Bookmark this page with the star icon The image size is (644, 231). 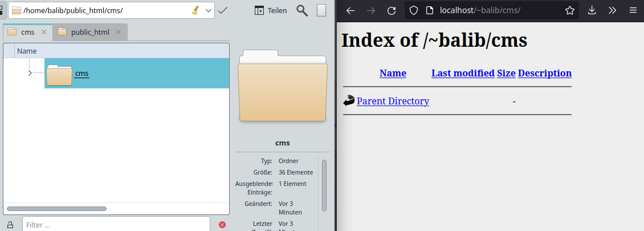pyautogui.click(x=569, y=10)
